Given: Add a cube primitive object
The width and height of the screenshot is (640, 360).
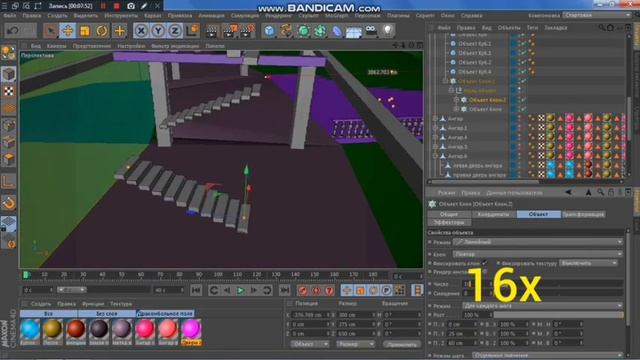Looking at the screenshot, I should click(269, 31).
